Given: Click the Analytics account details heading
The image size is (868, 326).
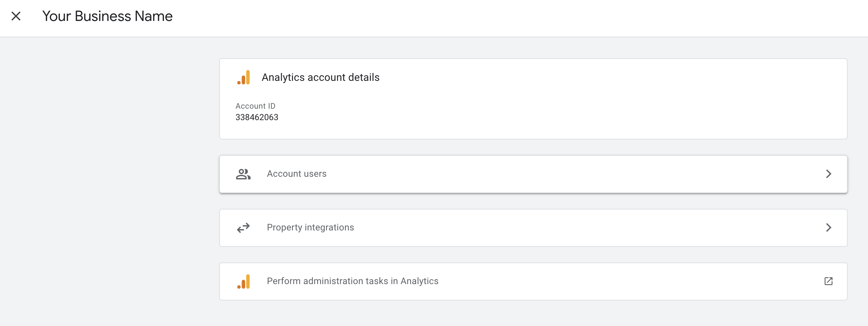Looking at the screenshot, I should tap(320, 77).
